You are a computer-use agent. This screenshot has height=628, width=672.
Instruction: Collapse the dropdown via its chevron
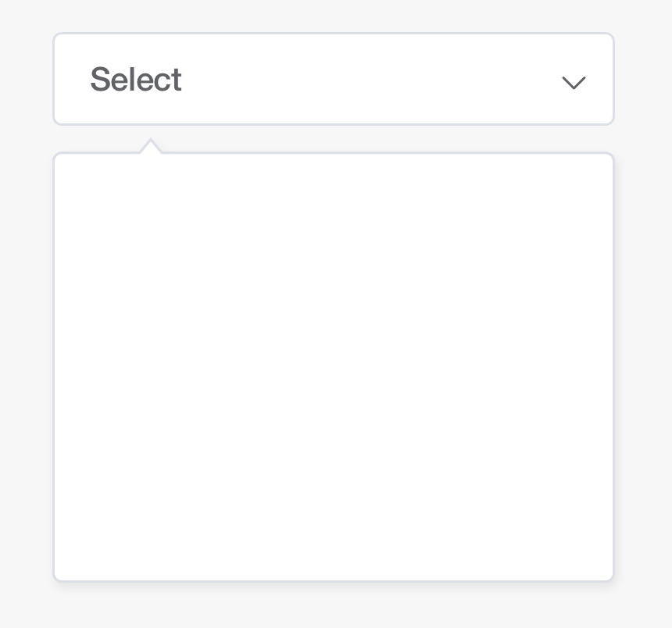tap(574, 82)
